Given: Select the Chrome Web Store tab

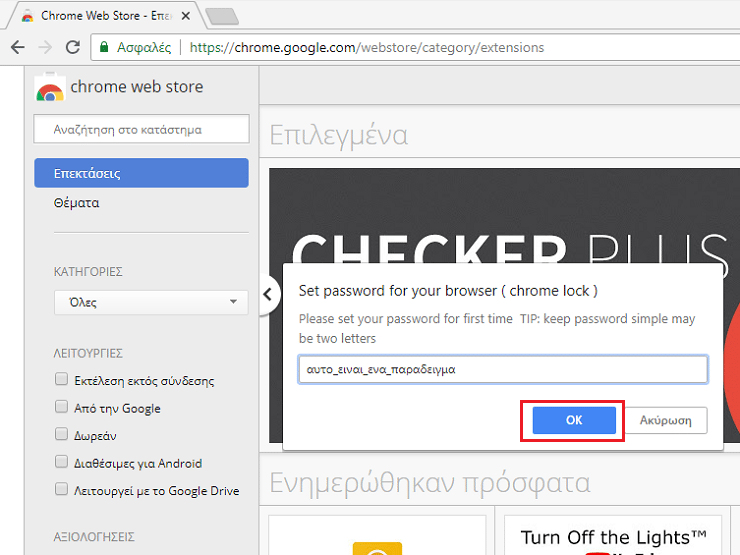Looking at the screenshot, I should click(x=106, y=16).
